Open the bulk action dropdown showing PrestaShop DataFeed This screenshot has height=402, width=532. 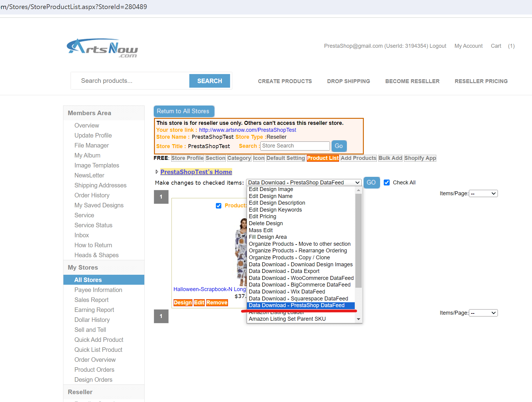tap(304, 183)
